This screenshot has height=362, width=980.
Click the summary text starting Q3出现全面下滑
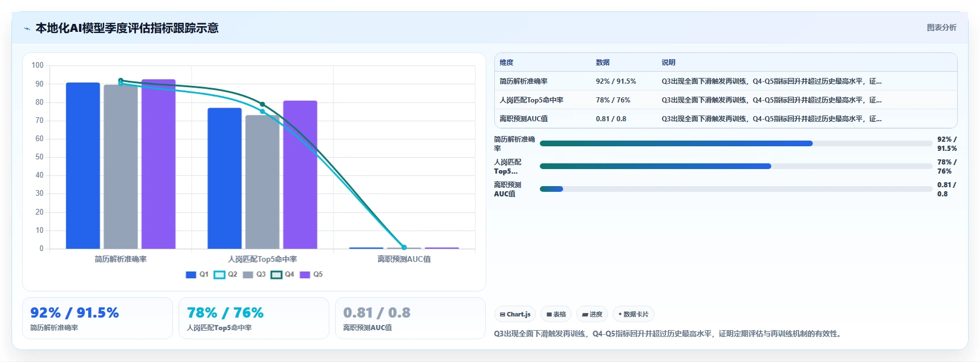[668, 334]
